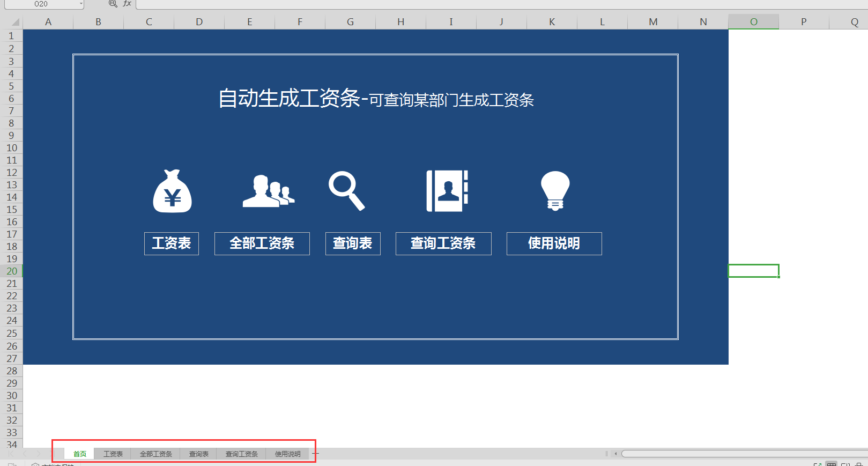The width and height of the screenshot is (868, 466).
Task: Go to the first sheet with the tab navigation arrow
Action: click(11, 454)
